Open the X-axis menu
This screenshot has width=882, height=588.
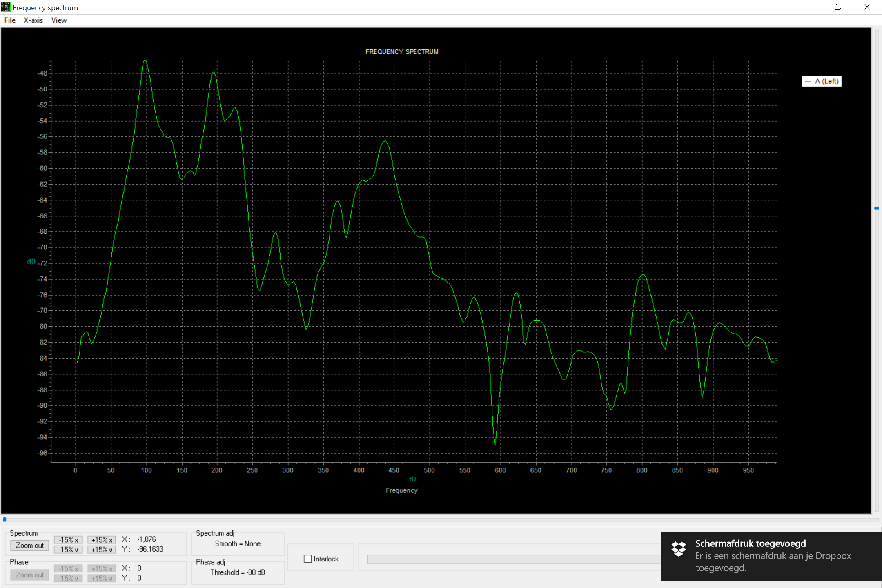click(x=33, y=20)
